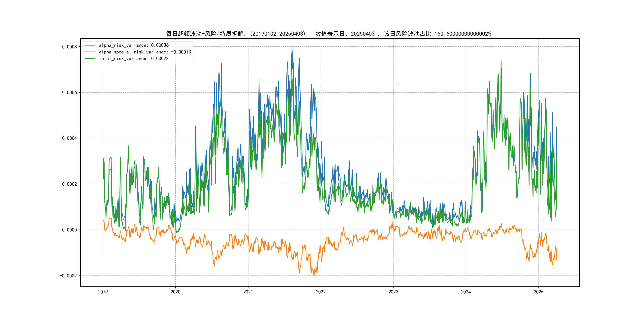Click the orange alpha_special_risk_variance legend line

90,52
